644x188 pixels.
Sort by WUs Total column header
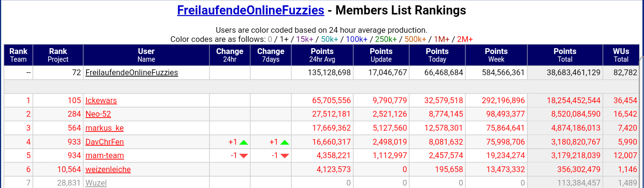[x=621, y=55]
